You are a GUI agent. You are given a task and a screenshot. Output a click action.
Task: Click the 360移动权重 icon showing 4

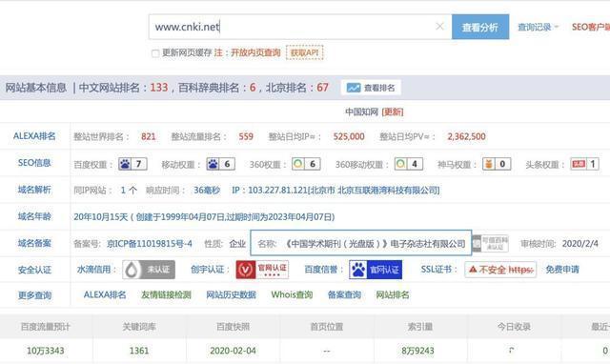coord(409,164)
